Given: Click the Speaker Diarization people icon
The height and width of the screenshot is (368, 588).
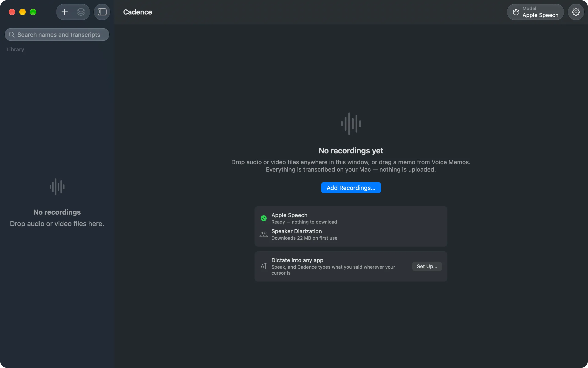Looking at the screenshot, I should (264, 234).
